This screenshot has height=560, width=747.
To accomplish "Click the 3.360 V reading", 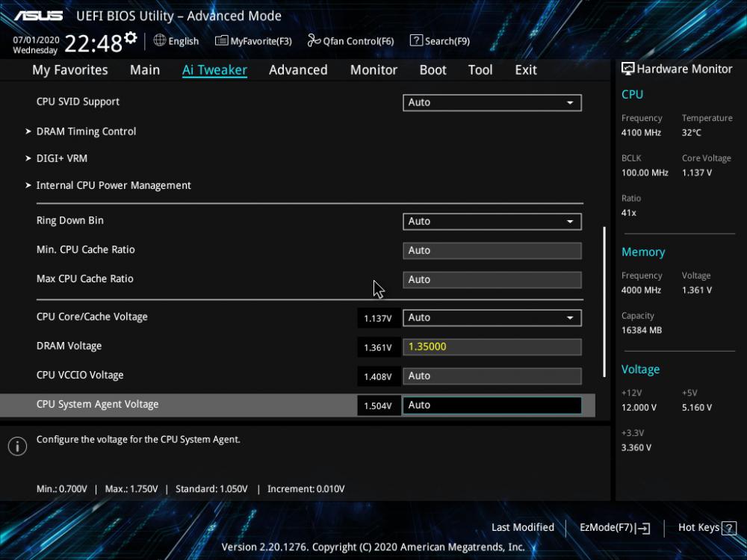I will (x=636, y=447).
